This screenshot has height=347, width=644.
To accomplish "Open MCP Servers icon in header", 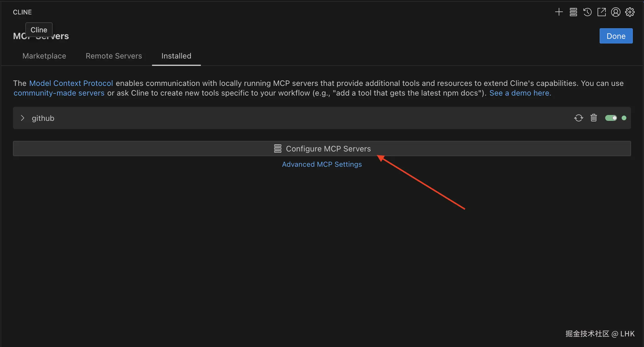I will [573, 12].
